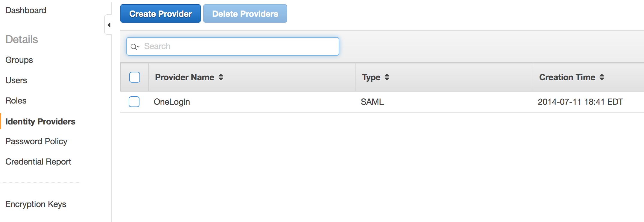Switch to the Groups section
The width and height of the screenshot is (644, 222).
pyautogui.click(x=19, y=60)
